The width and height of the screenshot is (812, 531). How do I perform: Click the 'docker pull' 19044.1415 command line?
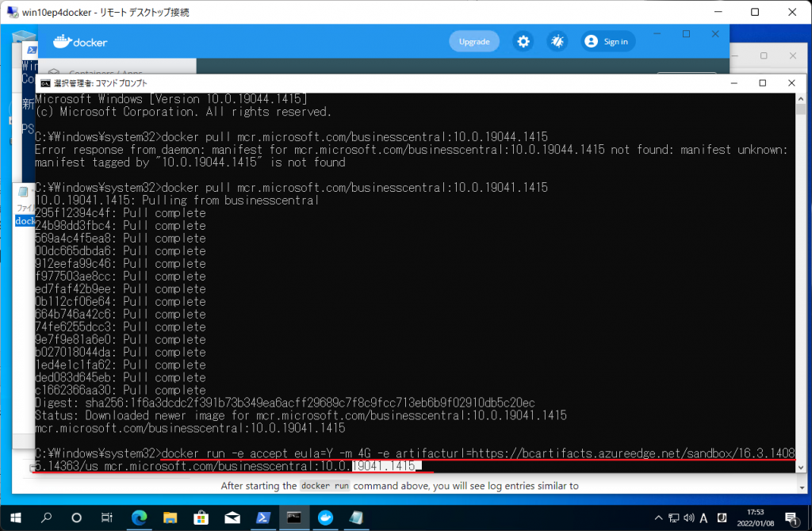291,137
